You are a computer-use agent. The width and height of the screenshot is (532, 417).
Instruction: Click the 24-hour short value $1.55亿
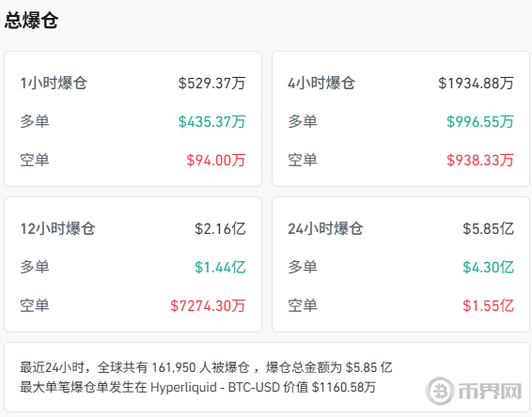[x=488, y=305]
